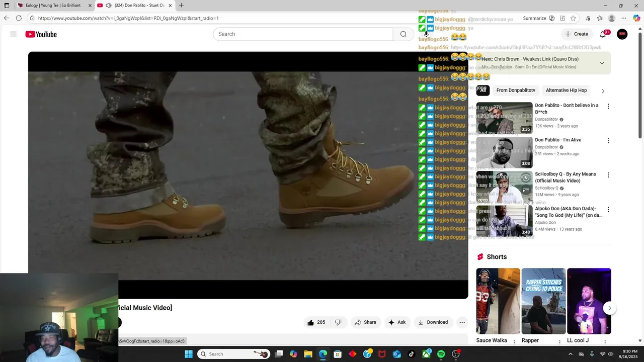This screenshot has width=644, height=362.
Task: Start voice search with the microphone icon
Action: [x=426, y=34]
